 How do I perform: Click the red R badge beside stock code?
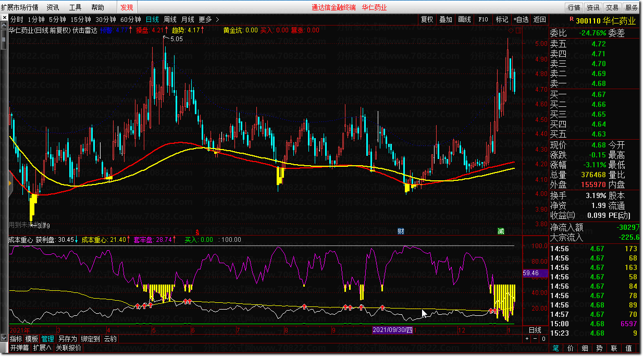pos(571,19)
